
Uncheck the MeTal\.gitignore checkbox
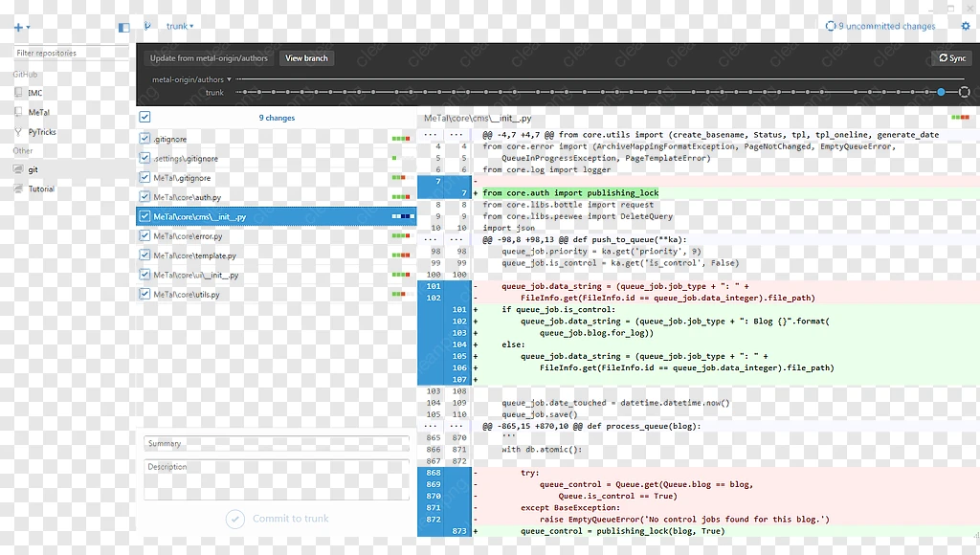145,177
